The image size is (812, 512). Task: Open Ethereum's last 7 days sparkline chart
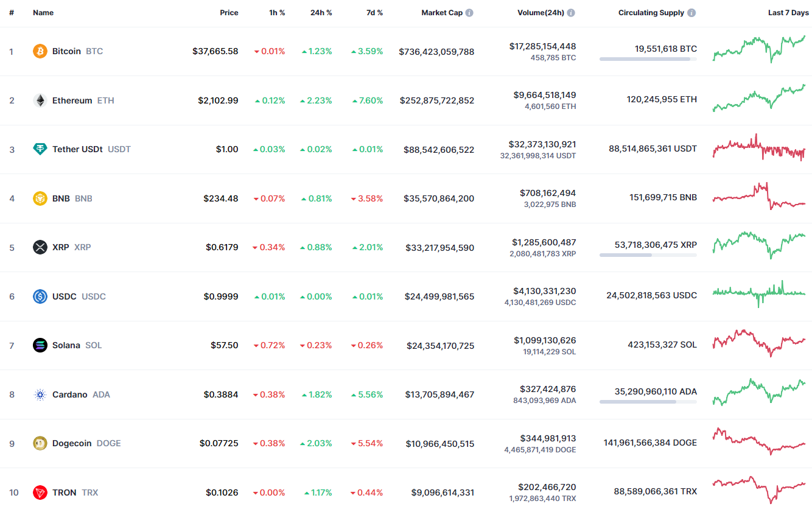(x=759, y=99)
